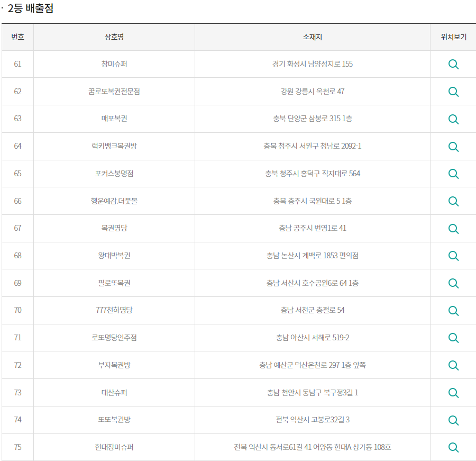Select address 전북 익산시 동서로61길 41
The width and height of the screenshot is (476, 461).
(272, 447)
